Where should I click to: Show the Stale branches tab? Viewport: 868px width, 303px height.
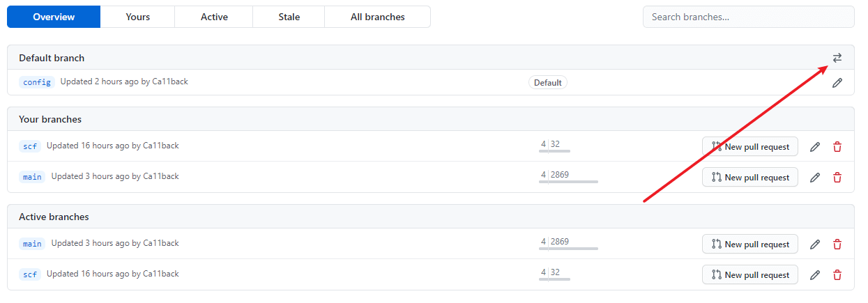coord(289,17)
